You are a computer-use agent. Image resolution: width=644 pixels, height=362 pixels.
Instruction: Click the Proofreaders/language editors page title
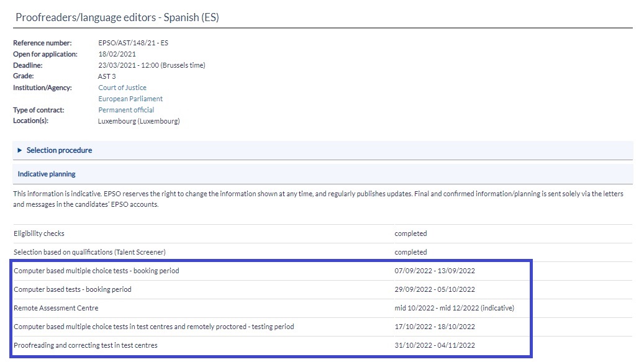[x=117, y=17]
